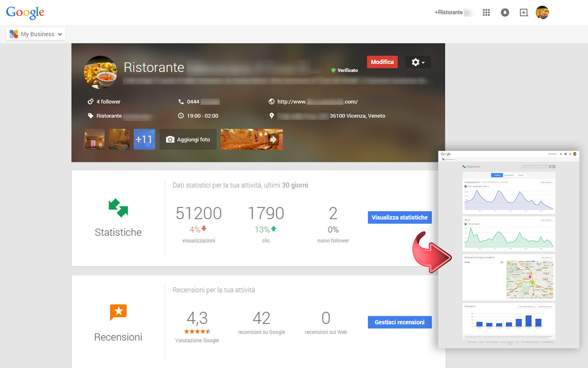Click the 36100 Vicenza, Veneto address
The height and width of the screenshot is (368, 588).
tap(357, 116)
